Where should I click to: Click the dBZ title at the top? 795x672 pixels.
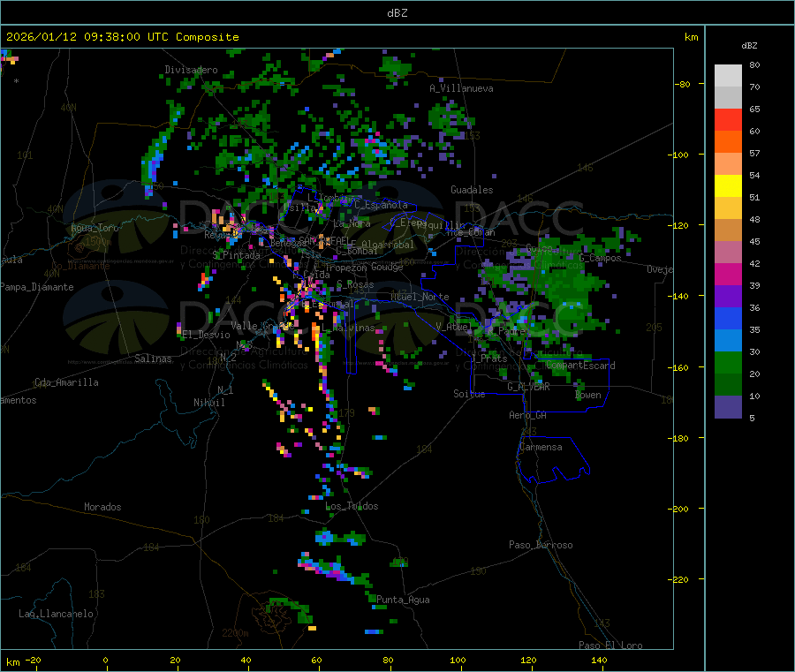pyautogui.click(x=397, y=12)
